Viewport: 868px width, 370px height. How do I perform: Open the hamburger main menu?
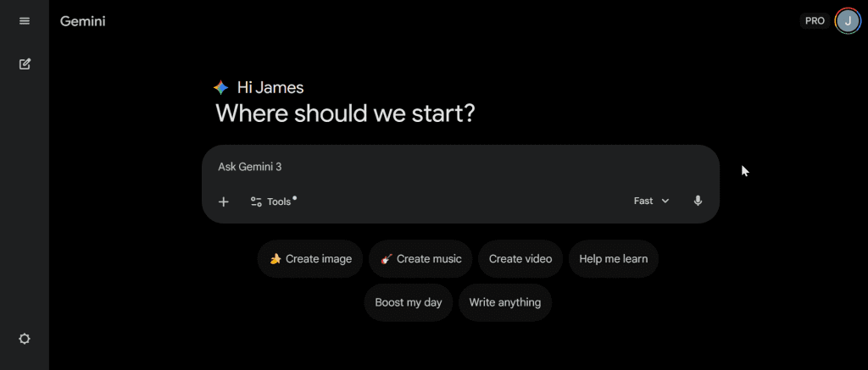click(25, 21)
